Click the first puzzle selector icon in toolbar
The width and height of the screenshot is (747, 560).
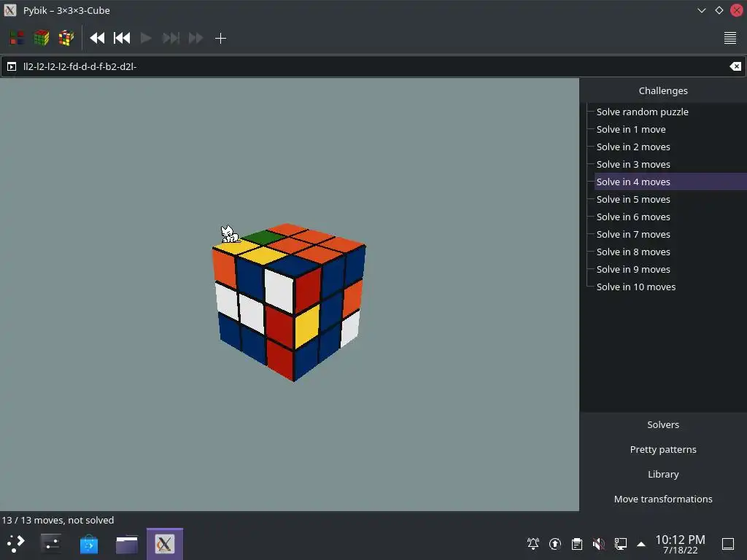click(17, 38)
